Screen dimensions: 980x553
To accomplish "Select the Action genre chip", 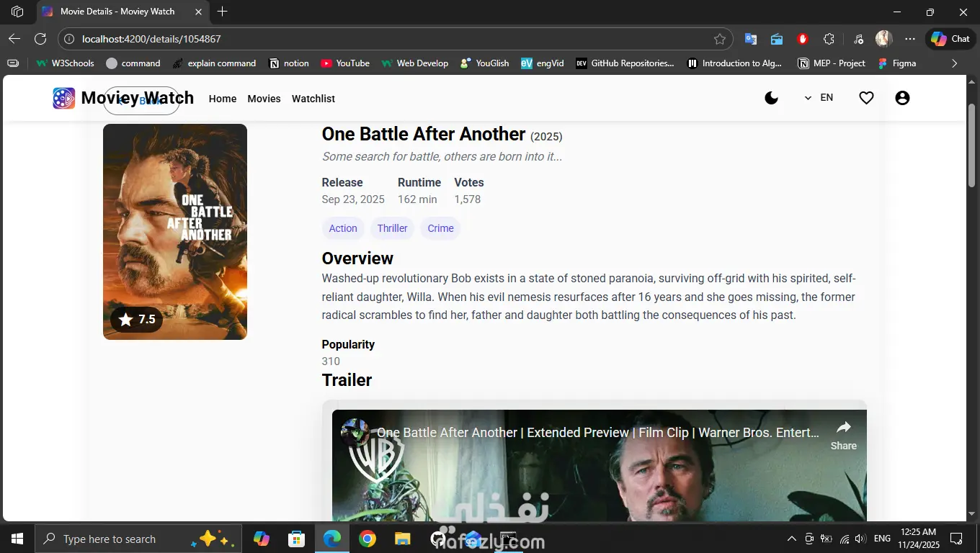I will pos(343,228).
